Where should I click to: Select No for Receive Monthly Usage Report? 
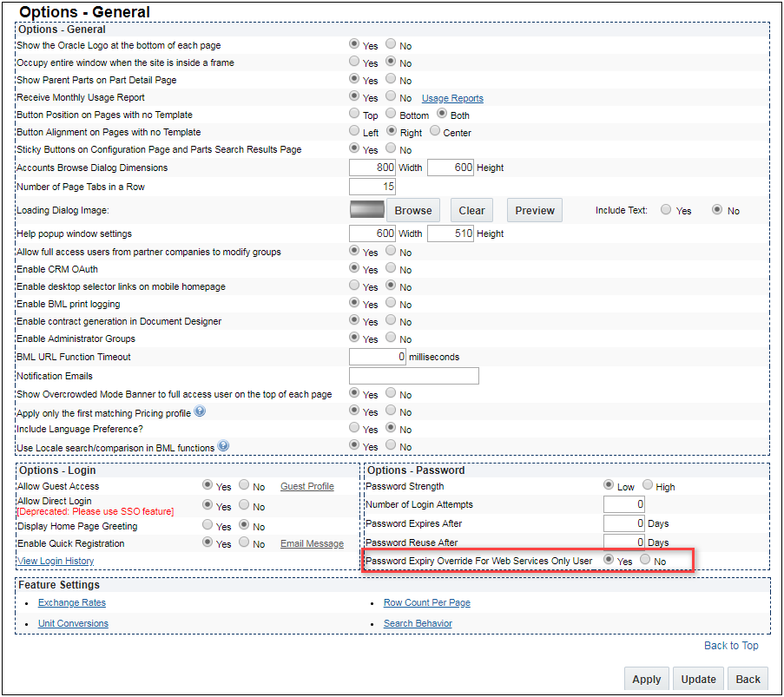click(x=391, y=96)
